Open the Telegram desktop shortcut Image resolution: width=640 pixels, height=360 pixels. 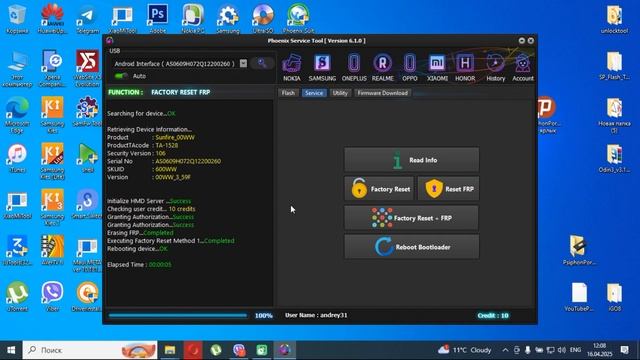(x=87, y=19)
